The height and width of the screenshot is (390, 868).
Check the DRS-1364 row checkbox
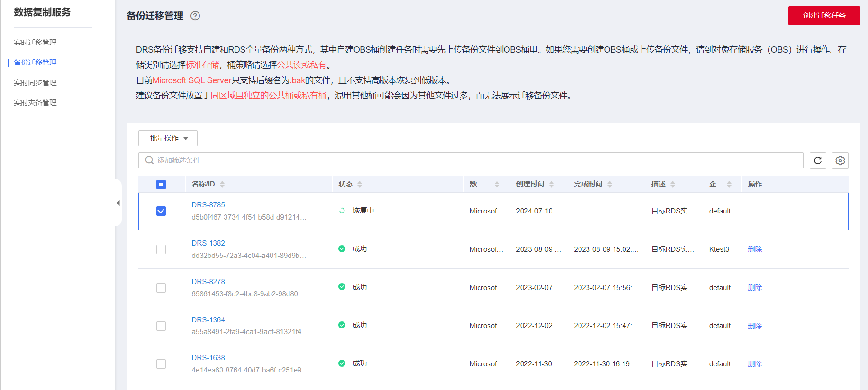161,326
